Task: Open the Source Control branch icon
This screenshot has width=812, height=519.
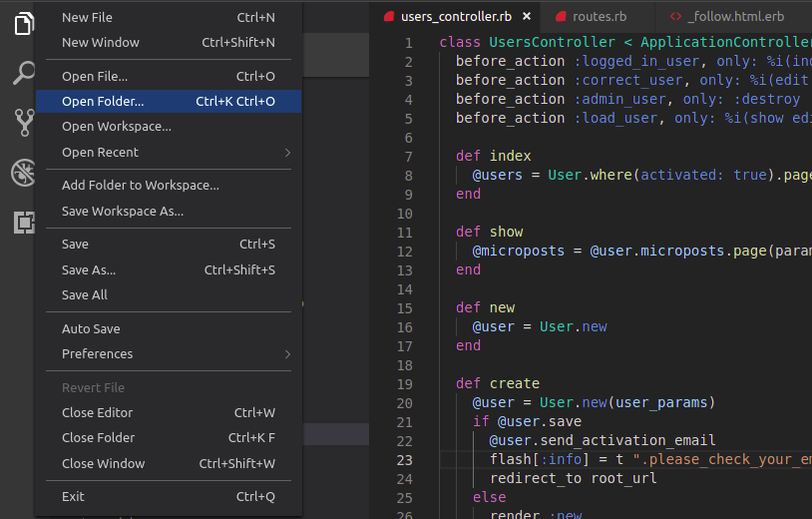Action: point(24,123)
